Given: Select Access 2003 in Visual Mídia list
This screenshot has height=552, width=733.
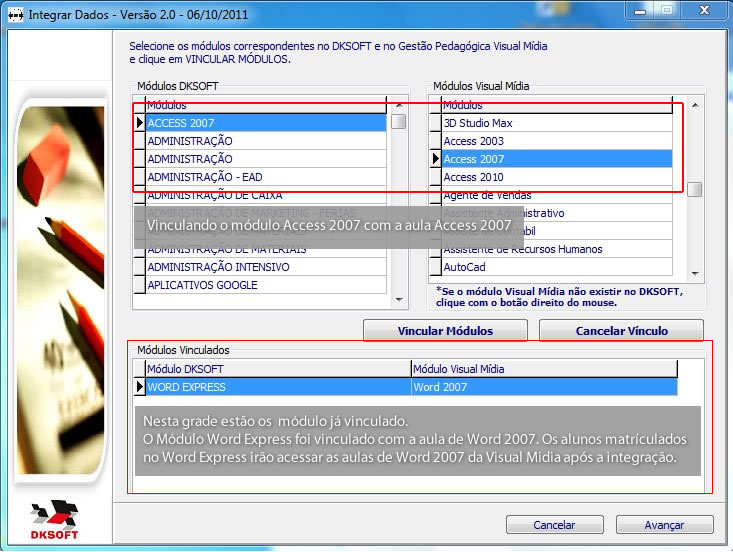Looking at the screenshot, I should click(x=557, y=141).
